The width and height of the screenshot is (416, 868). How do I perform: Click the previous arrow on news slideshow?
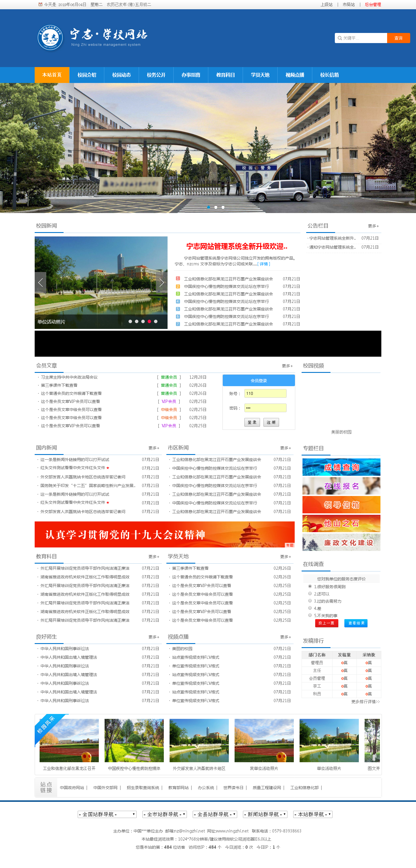40,282
